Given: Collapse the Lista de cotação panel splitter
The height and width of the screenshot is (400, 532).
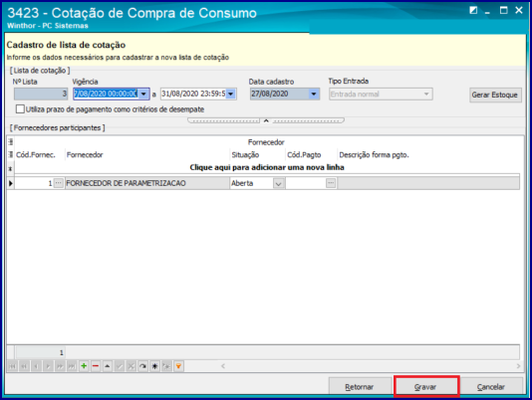Looking at the screenshot, I should [266, 120].
